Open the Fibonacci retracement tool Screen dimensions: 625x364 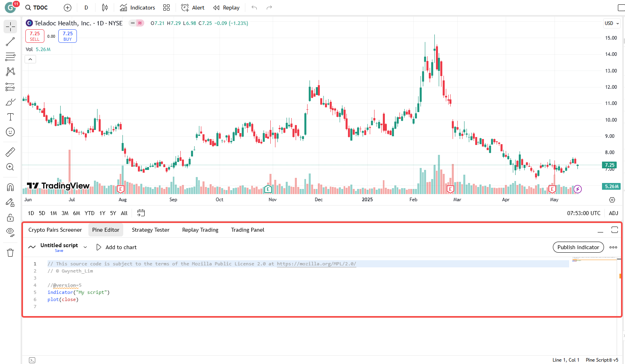click(10, 57)
